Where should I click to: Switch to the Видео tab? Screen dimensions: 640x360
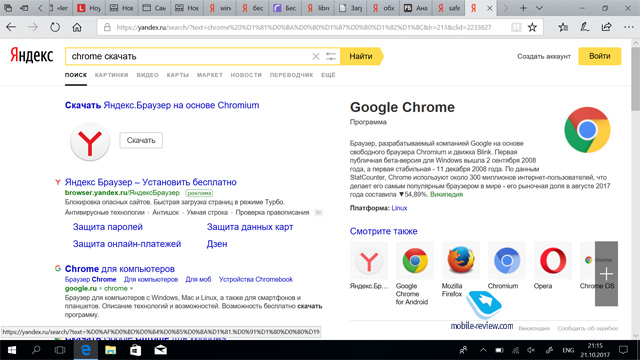pos(147,75)
